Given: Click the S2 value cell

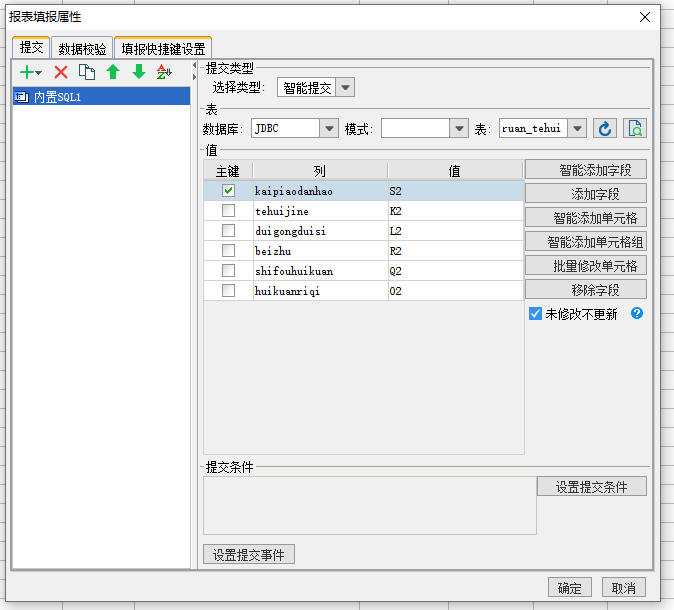Looking at the screenshot, I should (x=456, y=191).
